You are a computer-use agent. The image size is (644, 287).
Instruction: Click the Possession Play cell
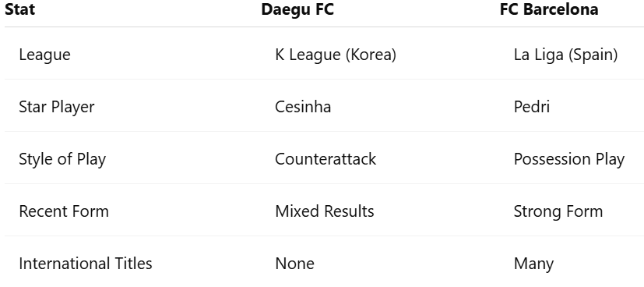569,159
